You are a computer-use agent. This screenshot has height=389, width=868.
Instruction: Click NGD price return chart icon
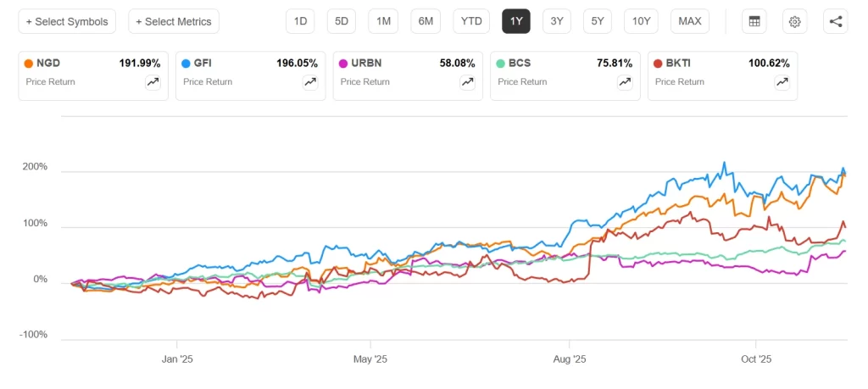(x=153, y=82)
